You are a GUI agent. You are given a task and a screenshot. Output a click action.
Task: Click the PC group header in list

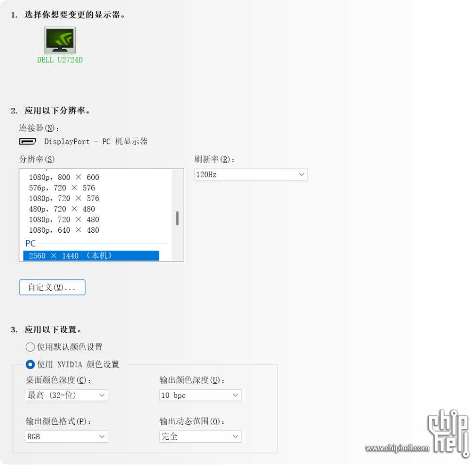click(31, 243)
